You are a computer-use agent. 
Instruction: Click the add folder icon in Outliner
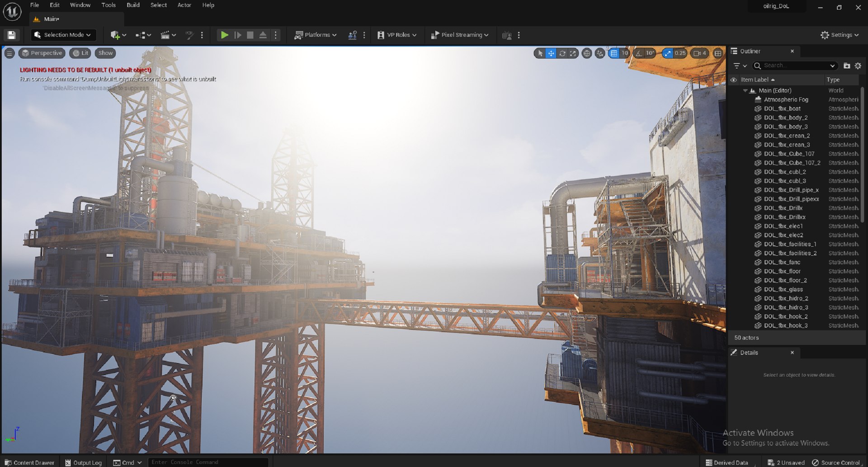(x=847, y=66)
